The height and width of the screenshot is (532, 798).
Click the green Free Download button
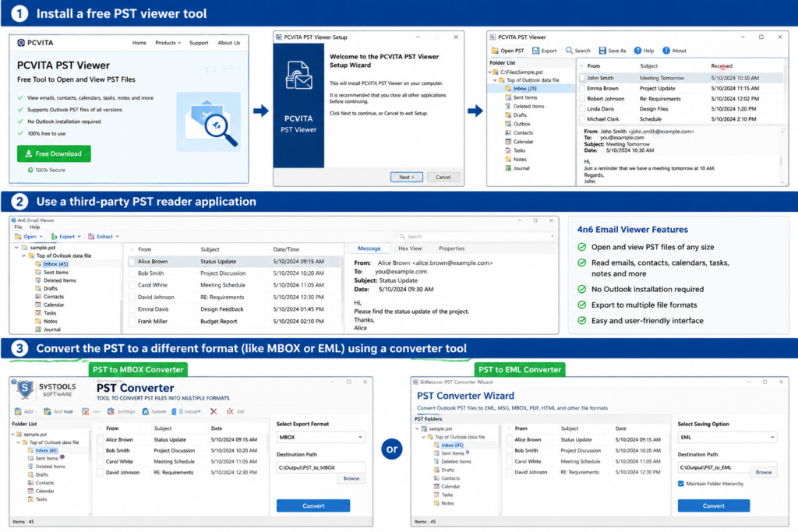coord(54,153)
